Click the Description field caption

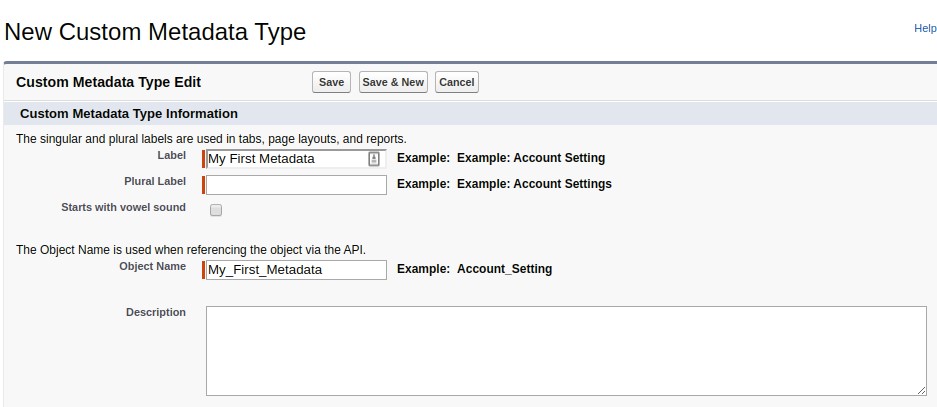[155, 312]
